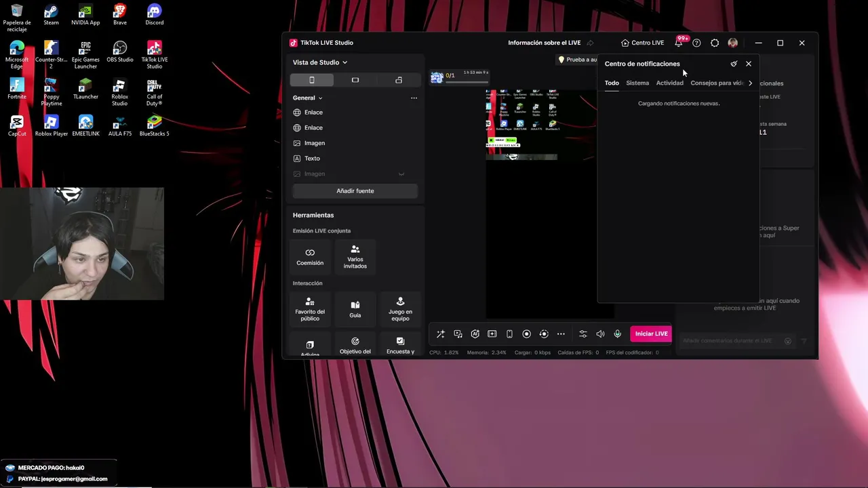
Task: Open the Brave browser shortcut
Action: click(120, 15)
